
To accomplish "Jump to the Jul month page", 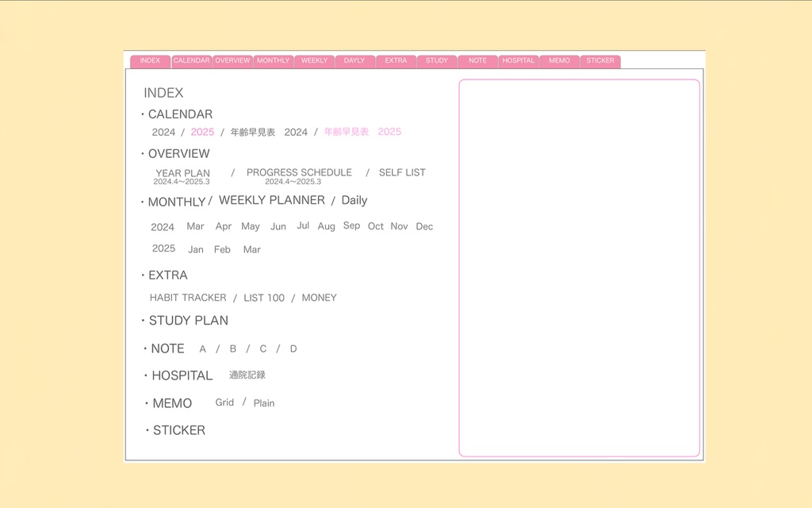I will (x=303, y=225).
